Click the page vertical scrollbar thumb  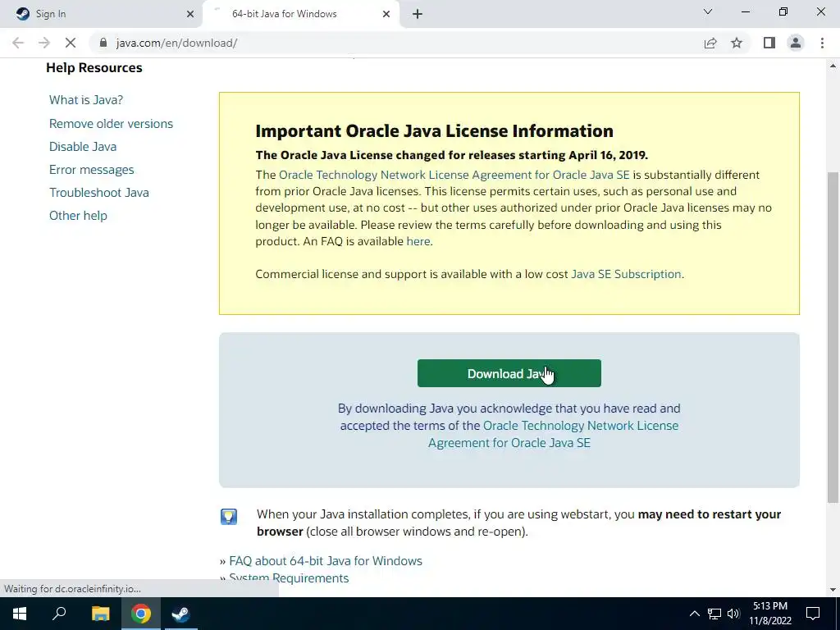tap(833, 337)
